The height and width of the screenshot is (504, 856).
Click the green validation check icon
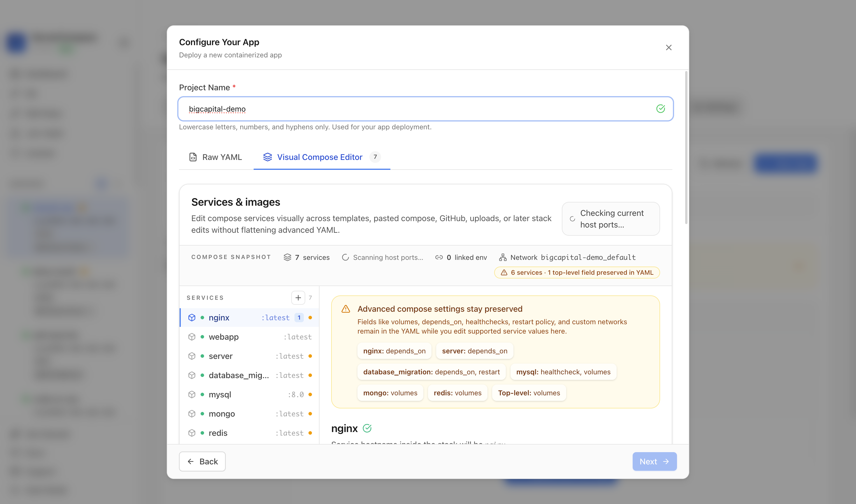tap(660, 109)
